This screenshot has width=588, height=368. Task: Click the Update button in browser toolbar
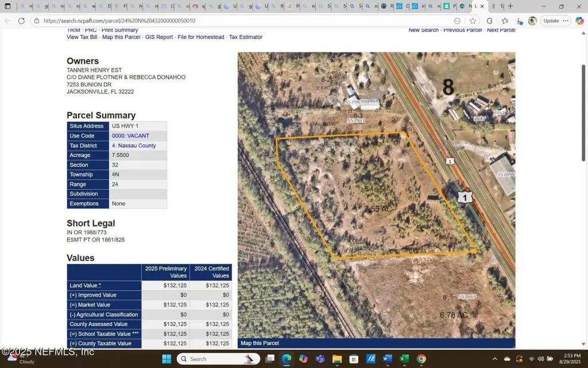pos(551,21)
